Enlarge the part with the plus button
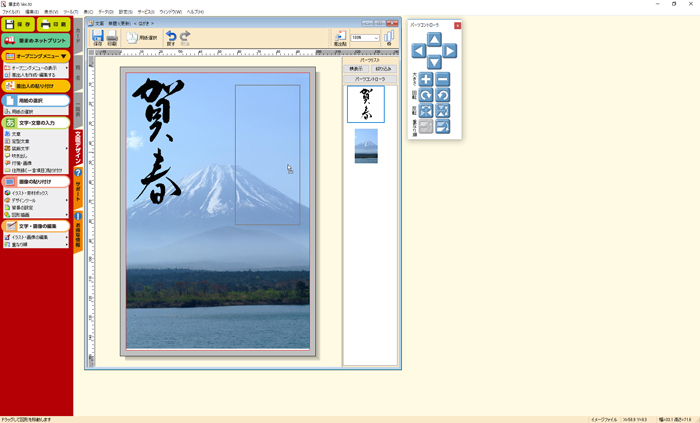Viewport: 700px width, 423px height. pyautogui.click(x=426, y=79)
